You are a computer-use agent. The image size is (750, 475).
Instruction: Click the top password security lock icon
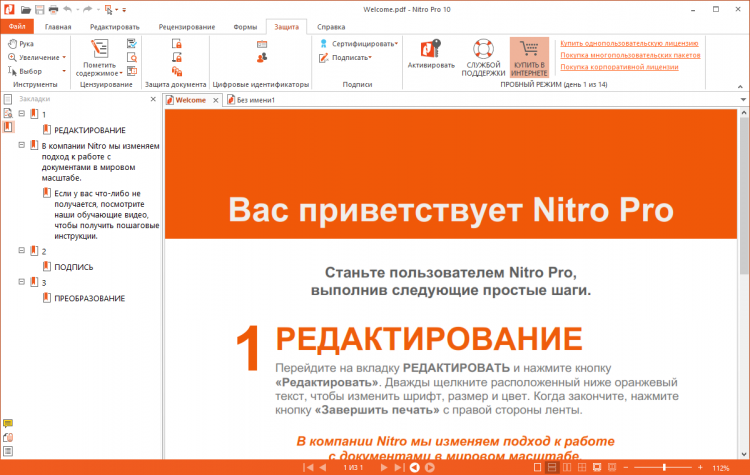(176, 44)
